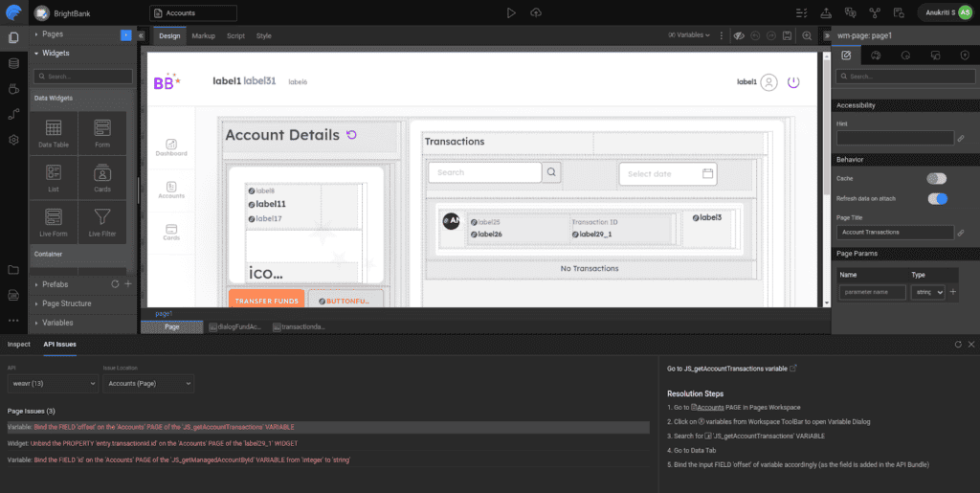The width and height of the screenshot is (980, 493).
Task: Click the Redo icon in canvas toolbar
Action: coord(771,35)
